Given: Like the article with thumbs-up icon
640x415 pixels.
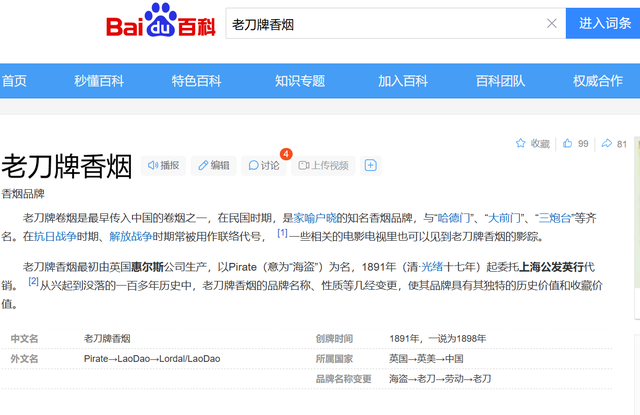Looking at the screenshot, I should (575, 144).
